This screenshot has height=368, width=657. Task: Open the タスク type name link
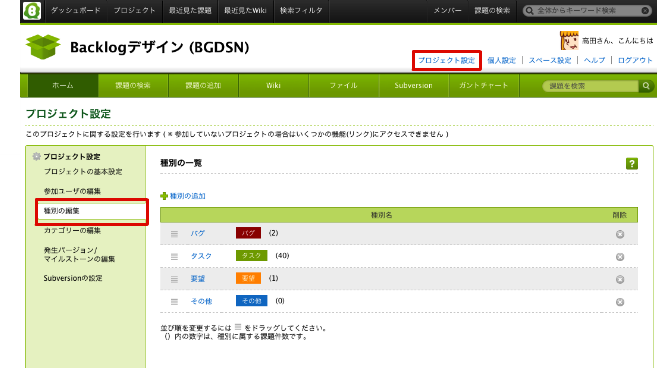202,256
